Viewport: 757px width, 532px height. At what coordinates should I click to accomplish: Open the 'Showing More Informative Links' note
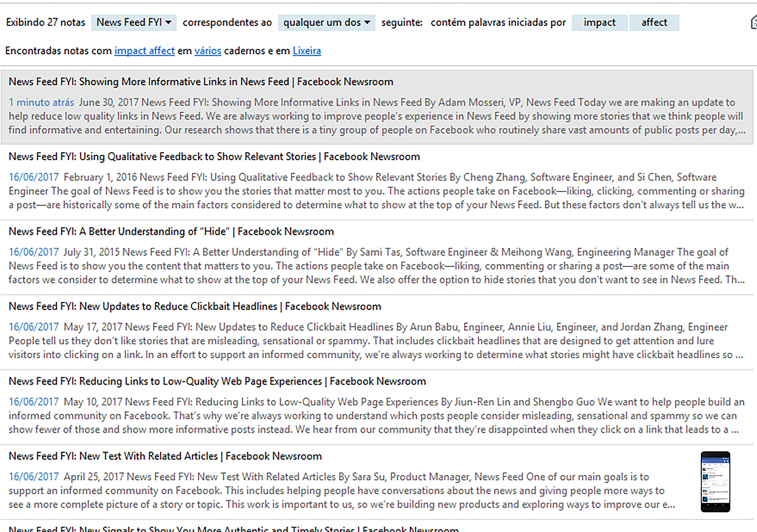coord(201,82)
